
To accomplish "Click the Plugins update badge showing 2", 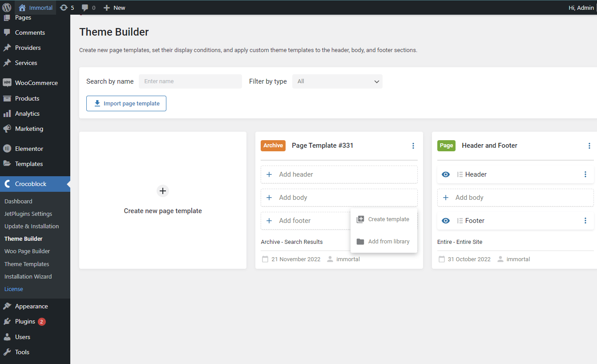I will point(42,322).
